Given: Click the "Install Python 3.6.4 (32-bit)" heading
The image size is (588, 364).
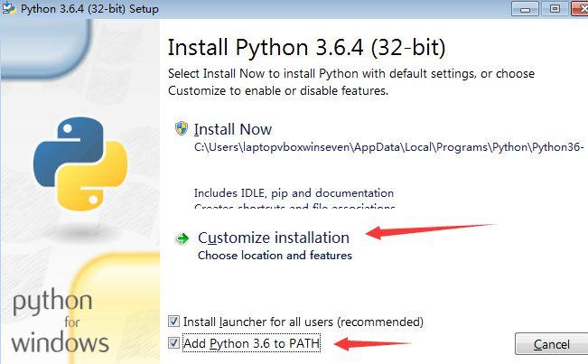Looking at the screenshot, I should coord(307,47).
